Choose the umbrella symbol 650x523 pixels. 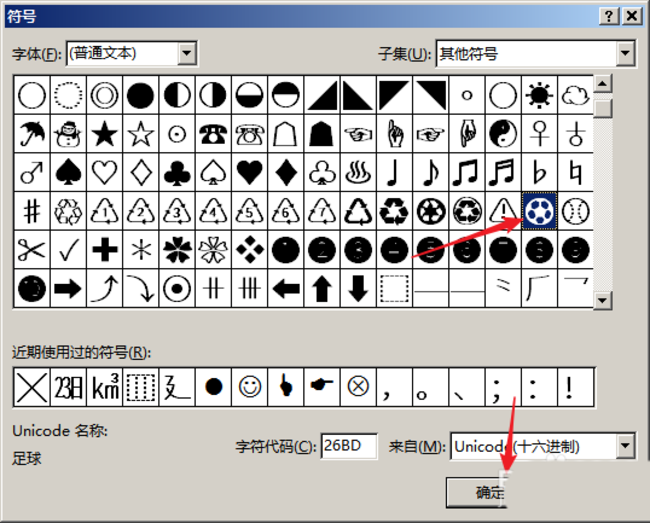click(x=32, y=133)
